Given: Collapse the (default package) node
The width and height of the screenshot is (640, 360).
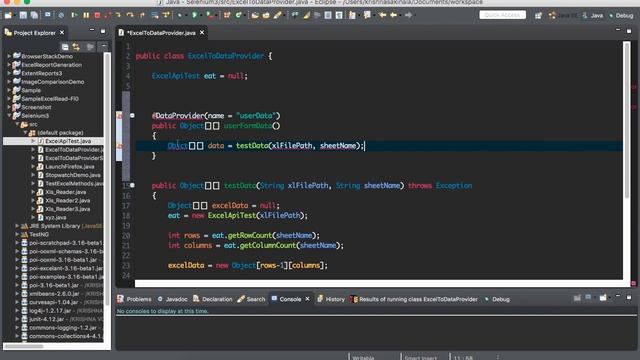Looking at the screenshot, I should [25, 133].
